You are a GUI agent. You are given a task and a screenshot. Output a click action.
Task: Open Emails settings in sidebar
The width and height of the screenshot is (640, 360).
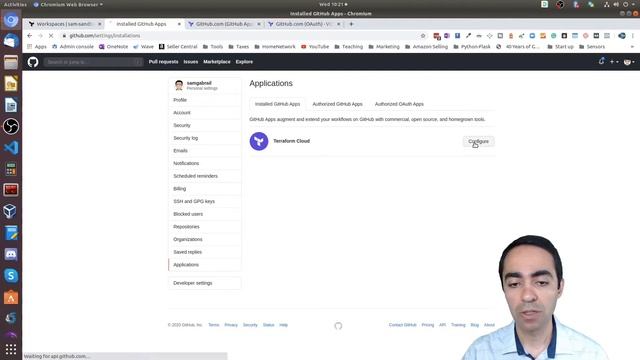[x=204, y=151]
